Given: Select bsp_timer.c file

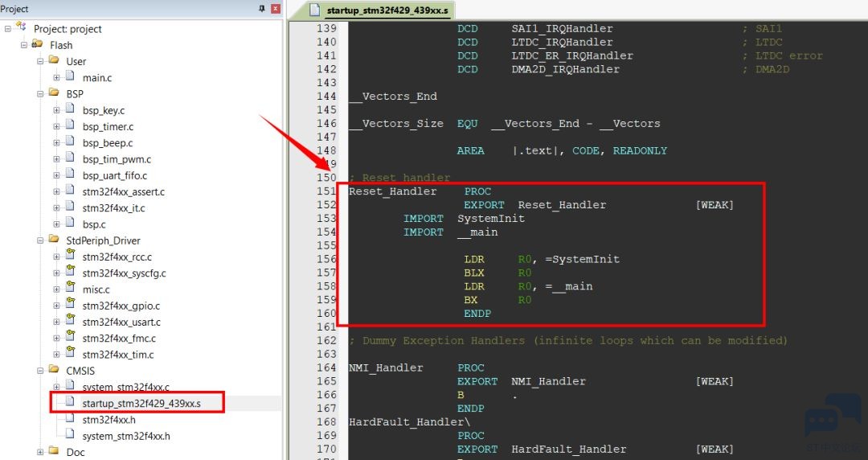Looking at the screenshot, I should coord(108,126).
